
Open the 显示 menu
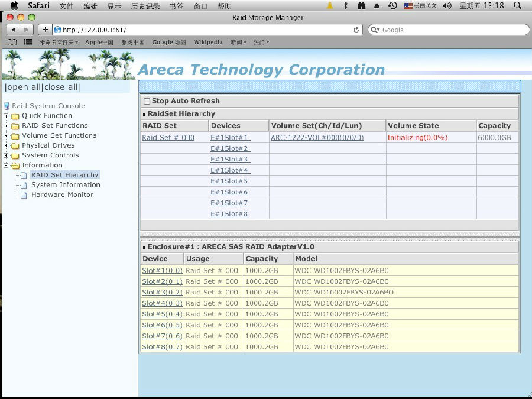click(114, 6)
